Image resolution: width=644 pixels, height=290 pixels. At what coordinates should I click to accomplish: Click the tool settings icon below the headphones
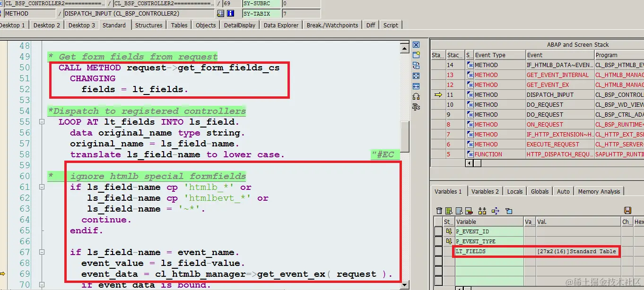[416, 107]
